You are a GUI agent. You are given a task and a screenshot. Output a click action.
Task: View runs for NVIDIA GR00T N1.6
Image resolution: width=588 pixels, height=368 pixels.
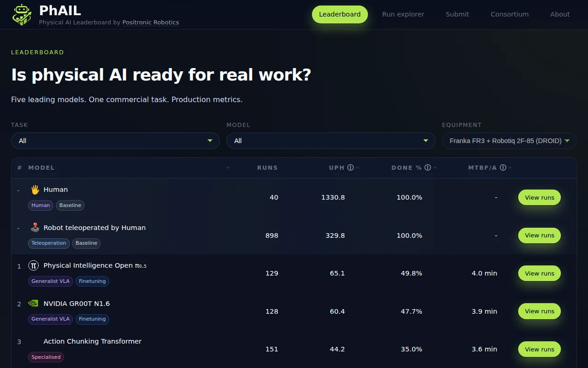click(x=539, y=311)
